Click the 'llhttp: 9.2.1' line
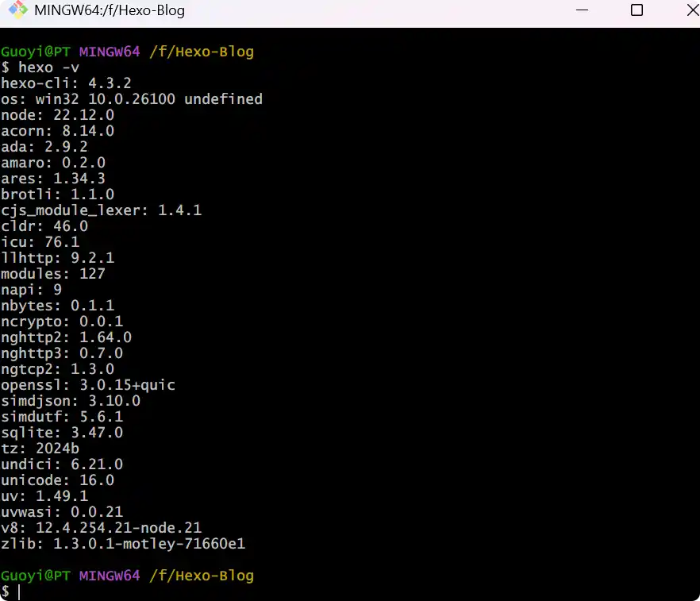This screenshot has height=601, width=700. tap(58, 258)
